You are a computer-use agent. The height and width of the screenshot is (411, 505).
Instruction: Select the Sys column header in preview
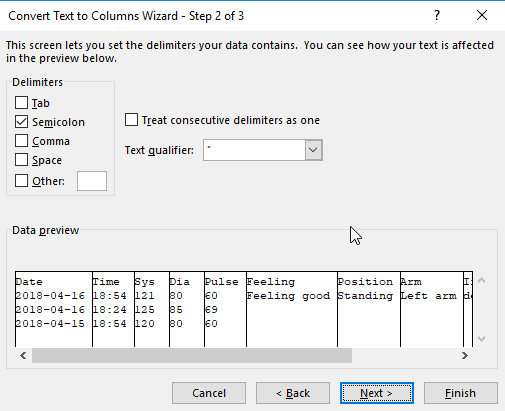coord(145,282)
